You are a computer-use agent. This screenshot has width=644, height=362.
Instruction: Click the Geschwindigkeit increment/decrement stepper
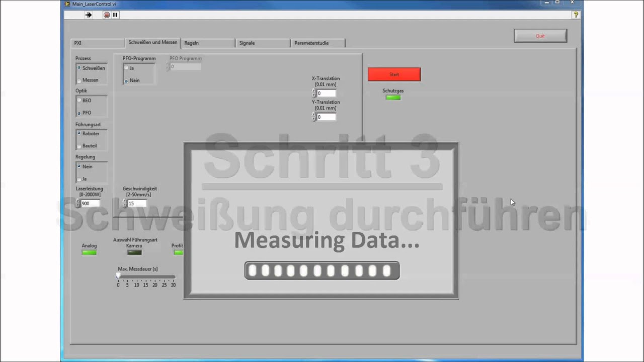(125, 204)
